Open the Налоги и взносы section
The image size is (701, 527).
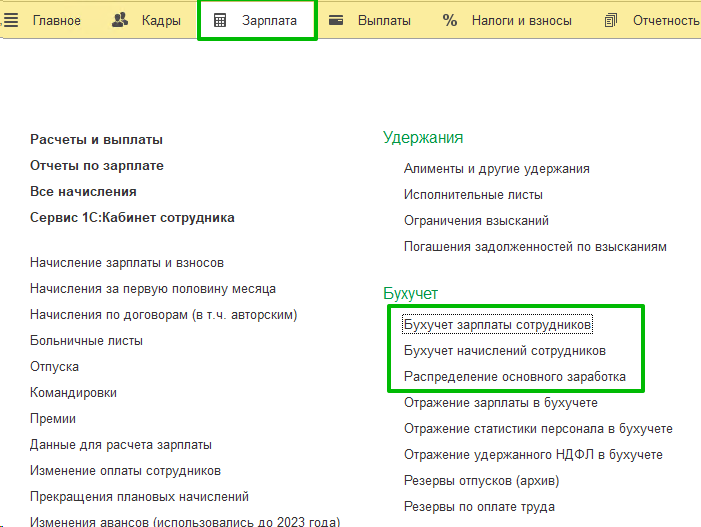tap(522, 21)
